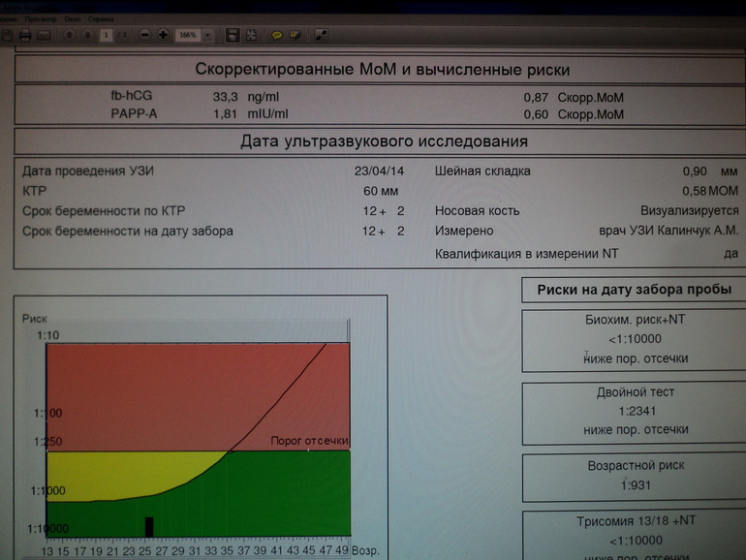This screenshot has width=746, height=560.
Task: Click the print icon in the toolbar
Action: tap(26, 36)
